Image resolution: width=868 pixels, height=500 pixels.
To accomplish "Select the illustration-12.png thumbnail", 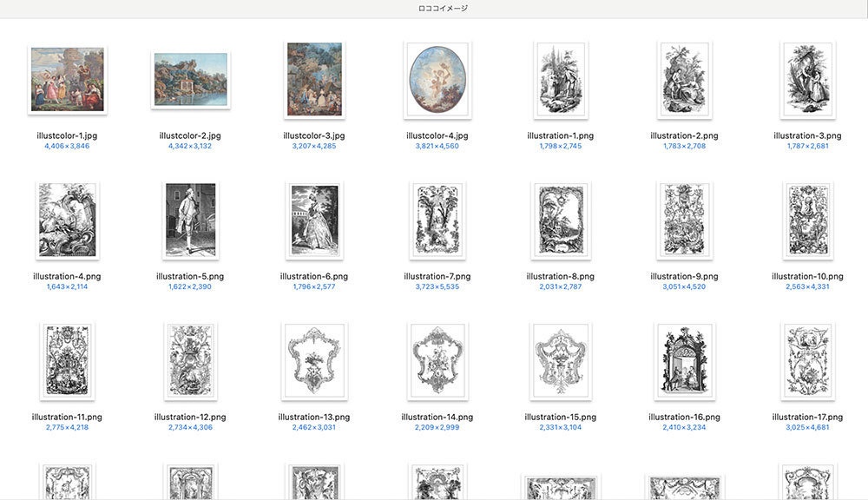I will pos(190,361).
